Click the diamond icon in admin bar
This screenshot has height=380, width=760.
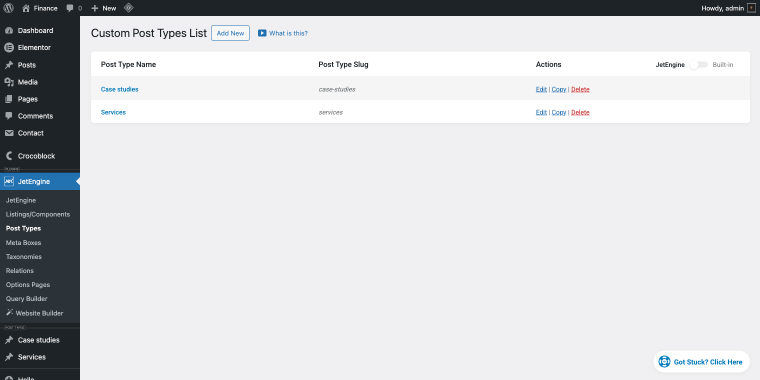[x=128, y=8]
